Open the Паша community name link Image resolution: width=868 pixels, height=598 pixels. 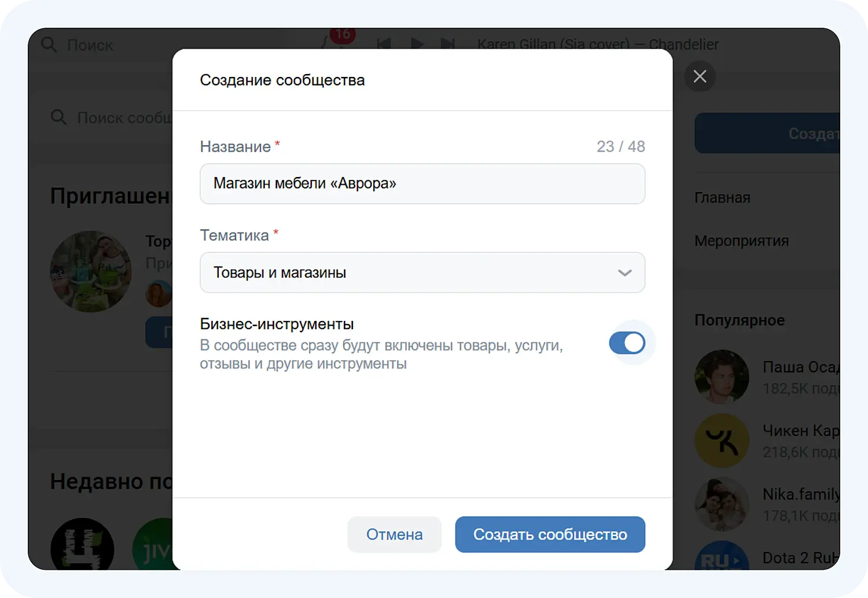coord(801,367)
